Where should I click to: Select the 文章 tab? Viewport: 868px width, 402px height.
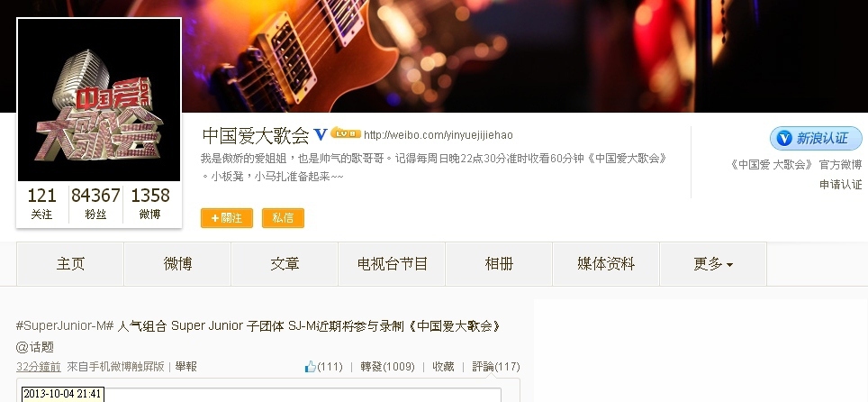(x=285, y=264)
